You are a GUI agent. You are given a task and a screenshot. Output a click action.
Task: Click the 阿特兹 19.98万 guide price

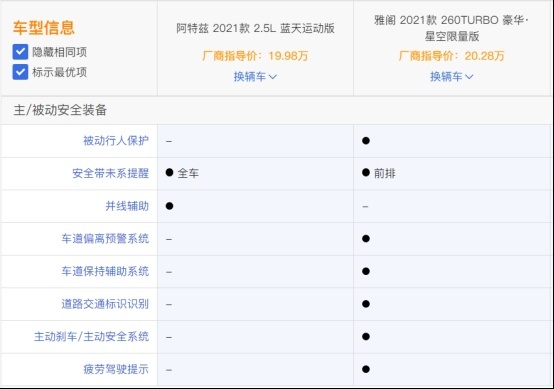255,56
